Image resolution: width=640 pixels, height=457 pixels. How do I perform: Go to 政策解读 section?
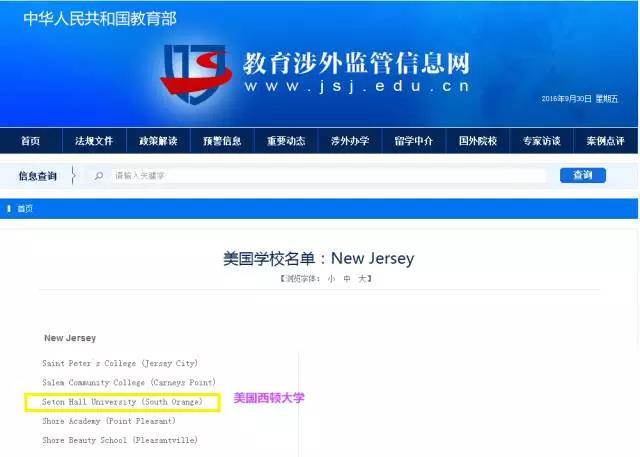(158, 141)
